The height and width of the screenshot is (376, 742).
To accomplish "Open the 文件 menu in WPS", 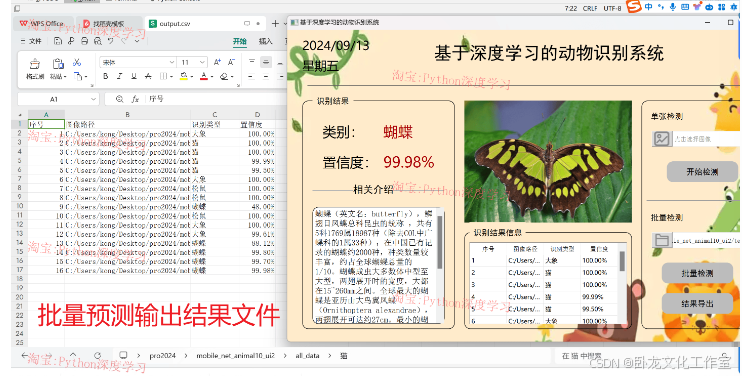I will 31,41.
